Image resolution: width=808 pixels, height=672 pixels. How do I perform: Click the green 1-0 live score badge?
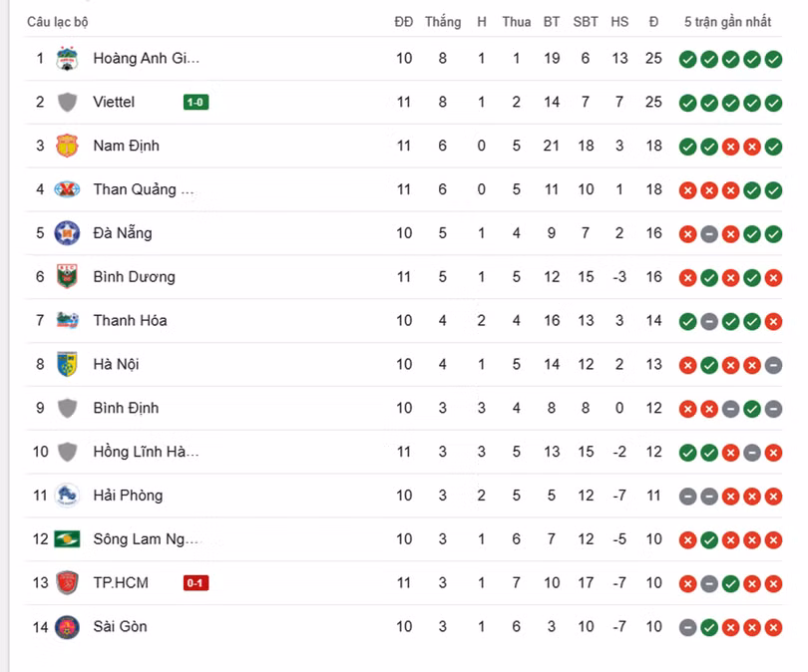(196, 102)
